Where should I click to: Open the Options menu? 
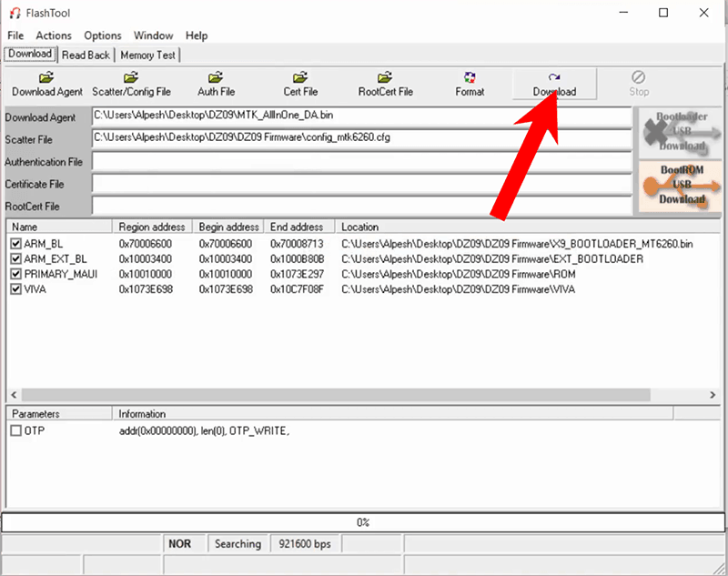point(103,35)
